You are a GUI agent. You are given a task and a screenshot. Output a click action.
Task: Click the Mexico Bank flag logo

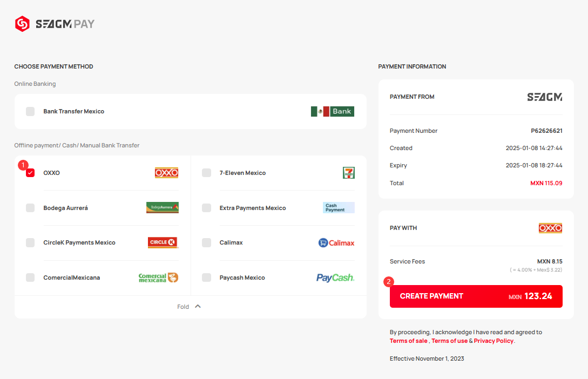tap(332, 111)
